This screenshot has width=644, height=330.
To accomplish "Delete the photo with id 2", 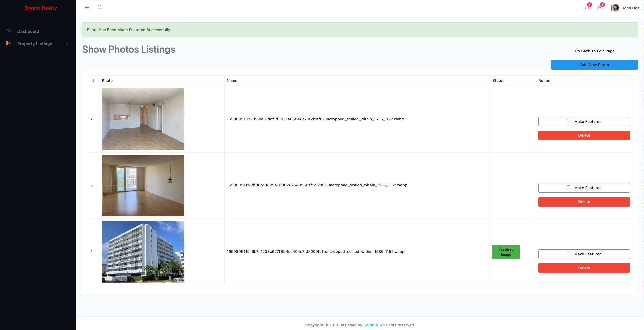I will point(584,135).
